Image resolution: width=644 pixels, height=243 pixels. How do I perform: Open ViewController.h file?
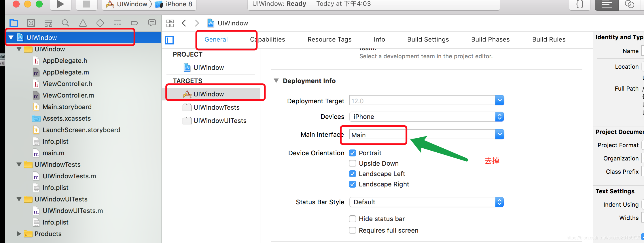(x=62, y=84)
